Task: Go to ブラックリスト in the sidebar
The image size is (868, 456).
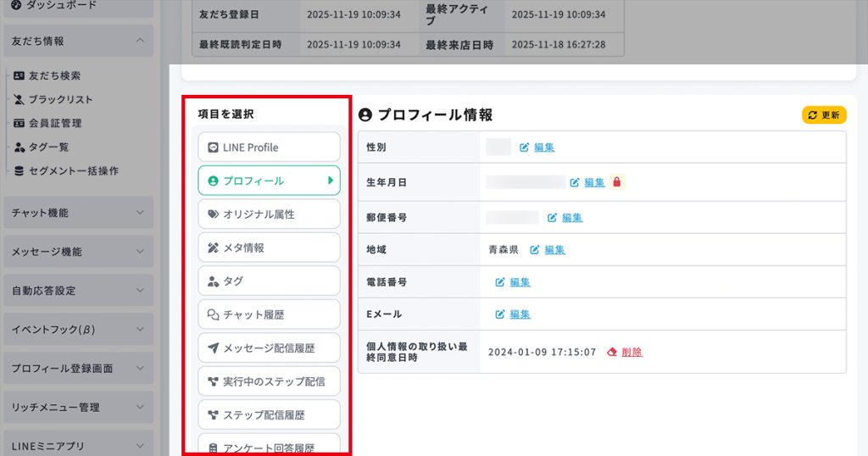Action: pos(60,99)
